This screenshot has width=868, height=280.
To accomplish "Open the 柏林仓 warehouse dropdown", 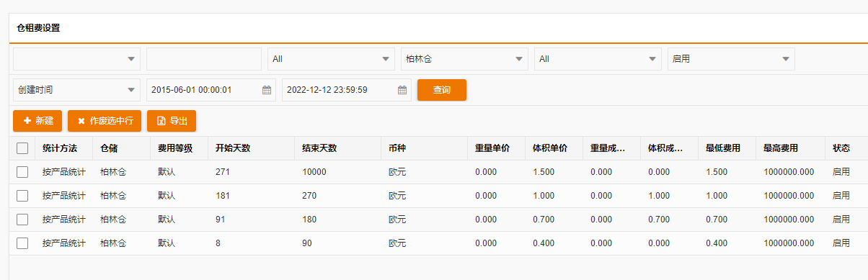I will 464,59.
